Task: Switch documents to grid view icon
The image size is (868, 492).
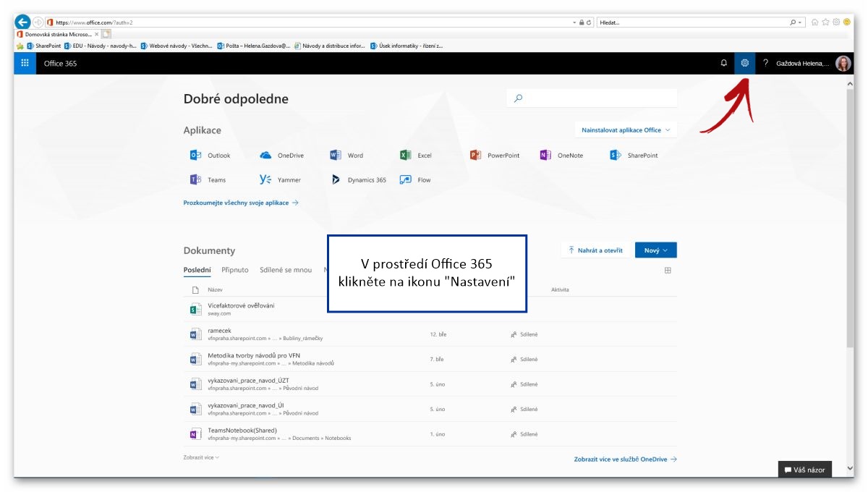Action: point(668,271)
